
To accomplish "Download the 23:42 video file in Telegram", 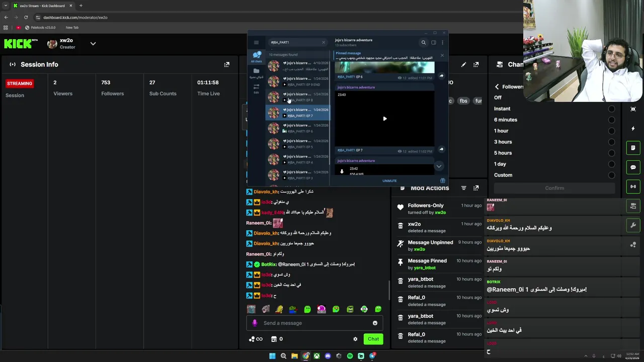I will (x=342, y=171).
